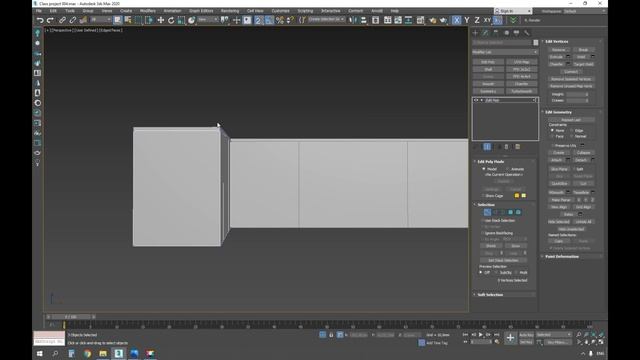Select the Select and Link tool
This screenshot has height=360, width=640.
pyautogui.click(x=62, y=20)
